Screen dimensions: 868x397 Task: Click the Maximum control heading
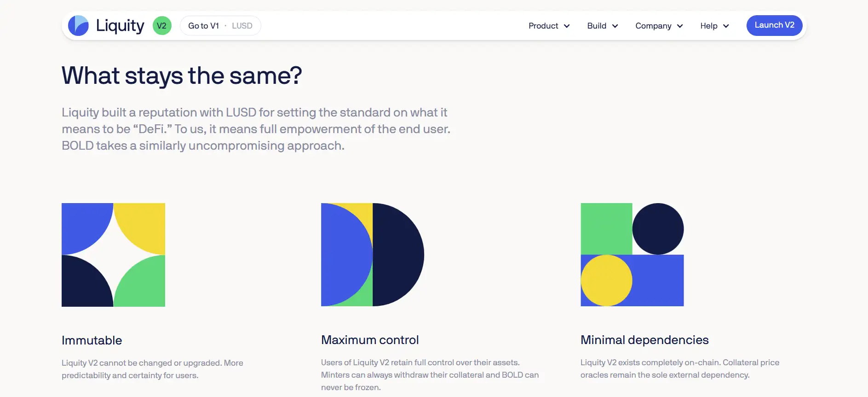click(x=370, y=340)
